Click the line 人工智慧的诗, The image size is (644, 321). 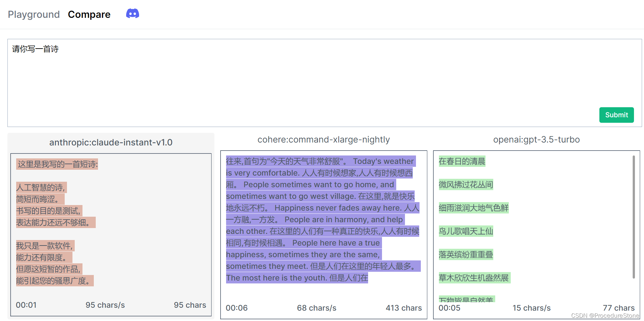point(41,188)
